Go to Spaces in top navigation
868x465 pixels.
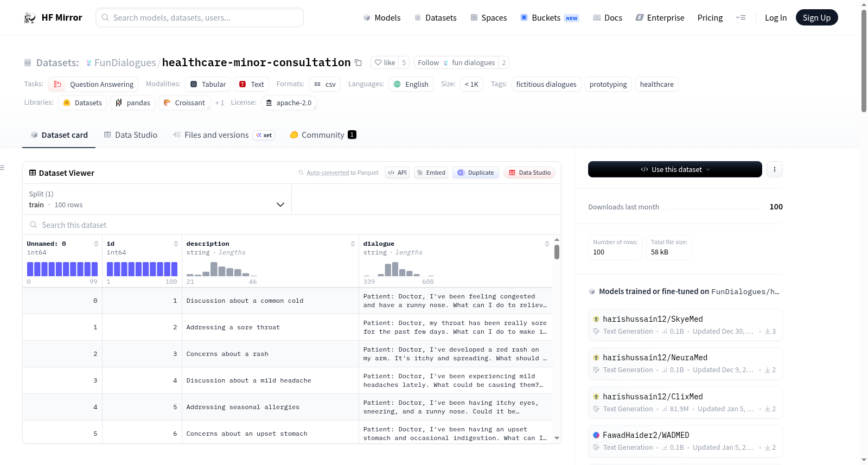(489, 18)
